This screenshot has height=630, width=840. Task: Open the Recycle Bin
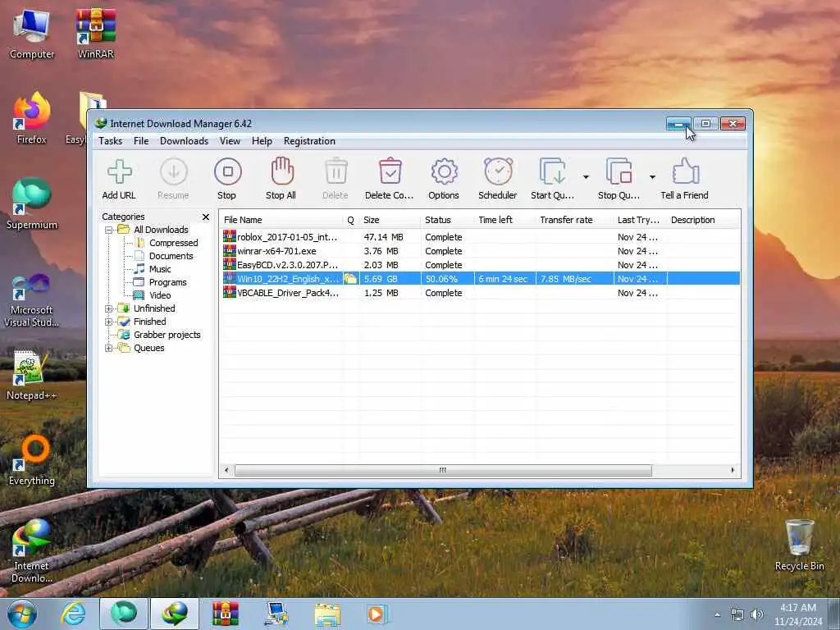[x=799, y=546]
